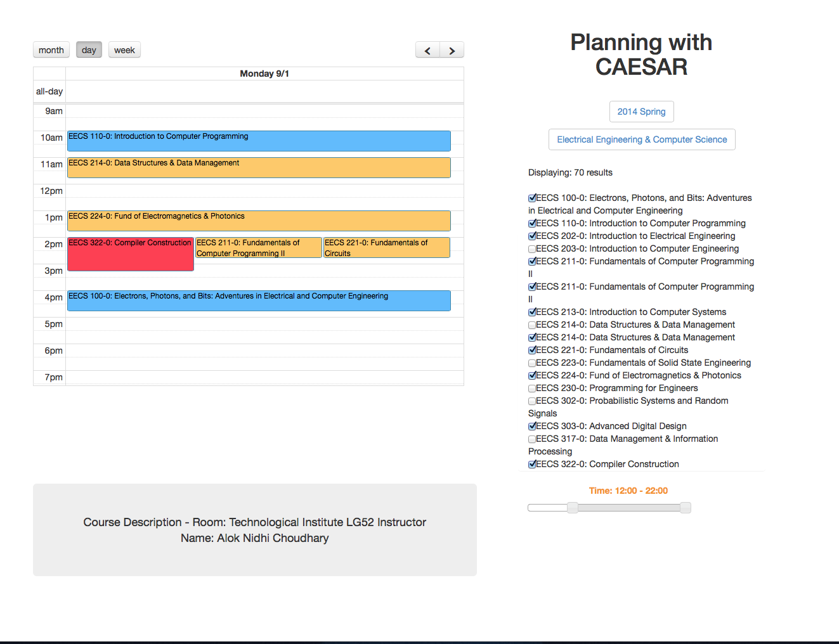Click the all-day row label
The height and width of the screenshot is (644, 839).
(49, 91)
